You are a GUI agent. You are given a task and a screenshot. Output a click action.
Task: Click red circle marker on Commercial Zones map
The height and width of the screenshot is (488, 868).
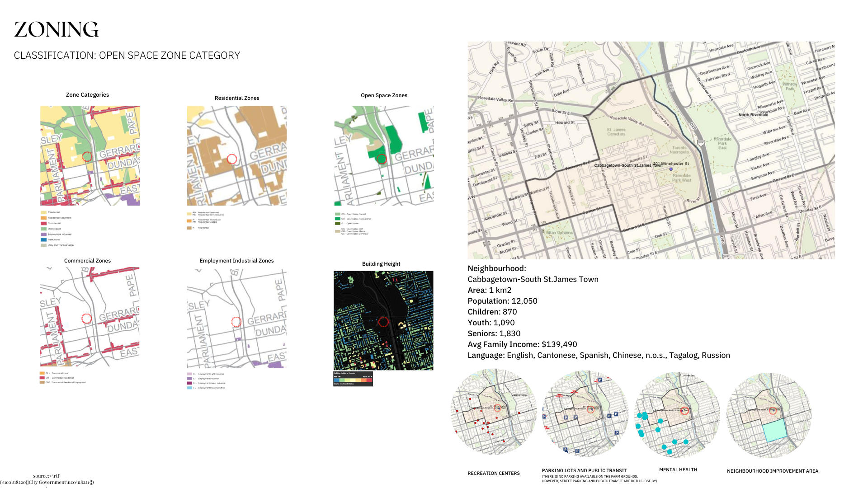(x=86, y=319)
